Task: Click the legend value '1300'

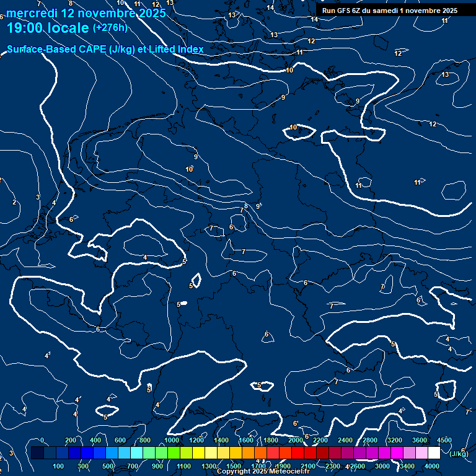Action: (x=209, y=466)
